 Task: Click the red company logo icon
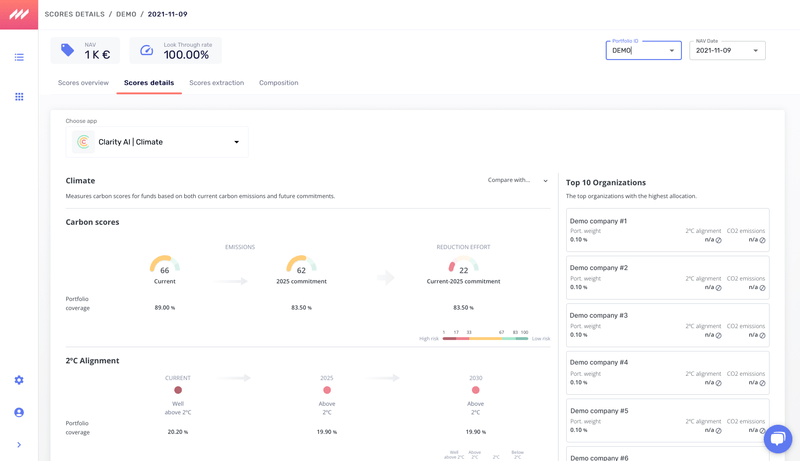19,14
